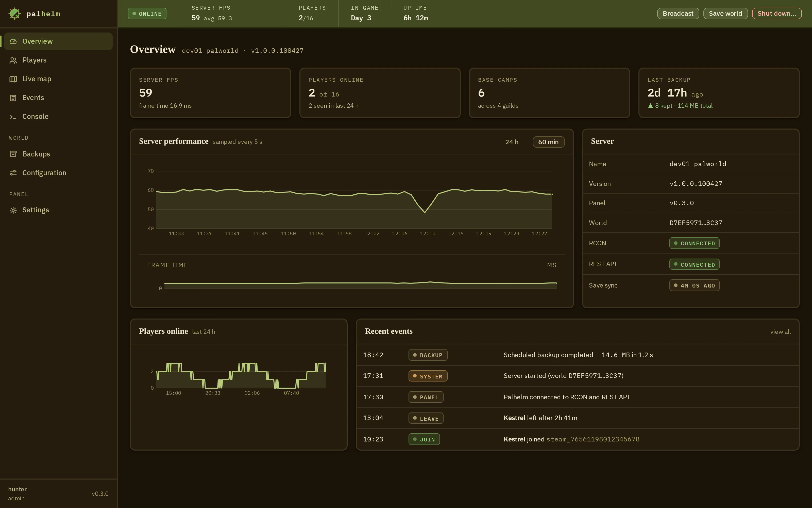The width and height of the screenshot is (812, 508).
Task: Click the frame time chart line
Action: [360, 283]
